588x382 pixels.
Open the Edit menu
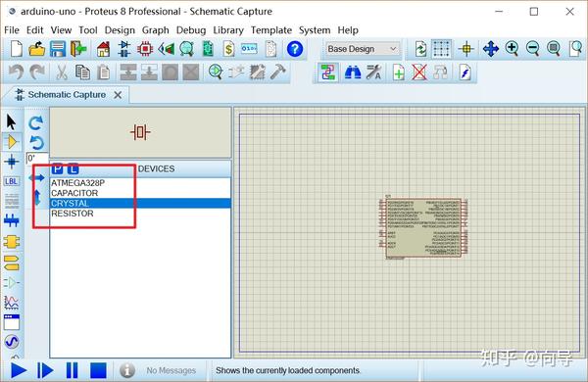(35, 30)
